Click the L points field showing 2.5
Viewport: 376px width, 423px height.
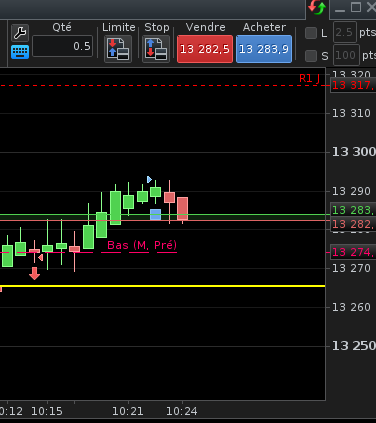coord(345,32)
